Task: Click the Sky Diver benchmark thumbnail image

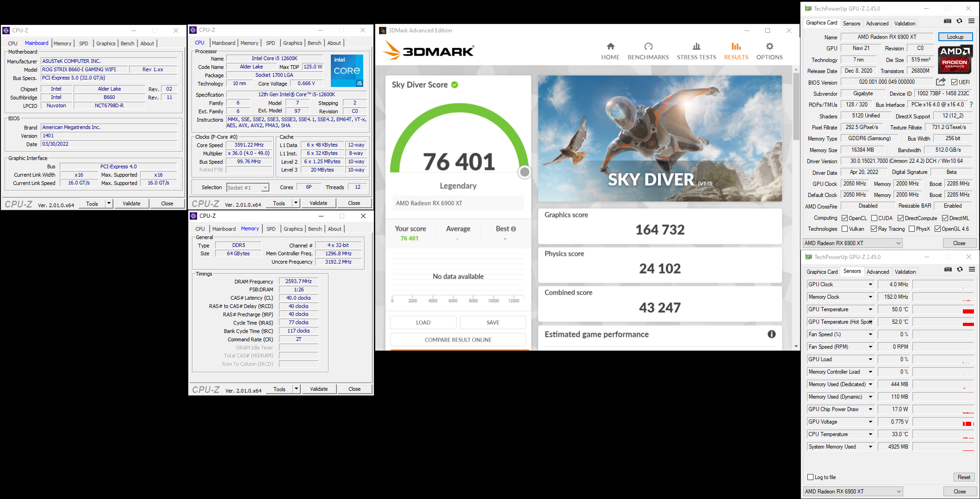Action: click(660, 138)
